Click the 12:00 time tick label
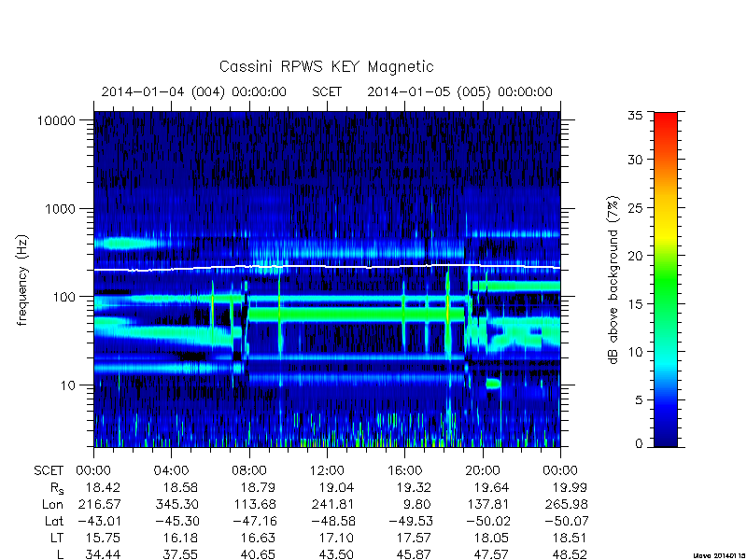This screenshot has height=560, width=747. 327,470
